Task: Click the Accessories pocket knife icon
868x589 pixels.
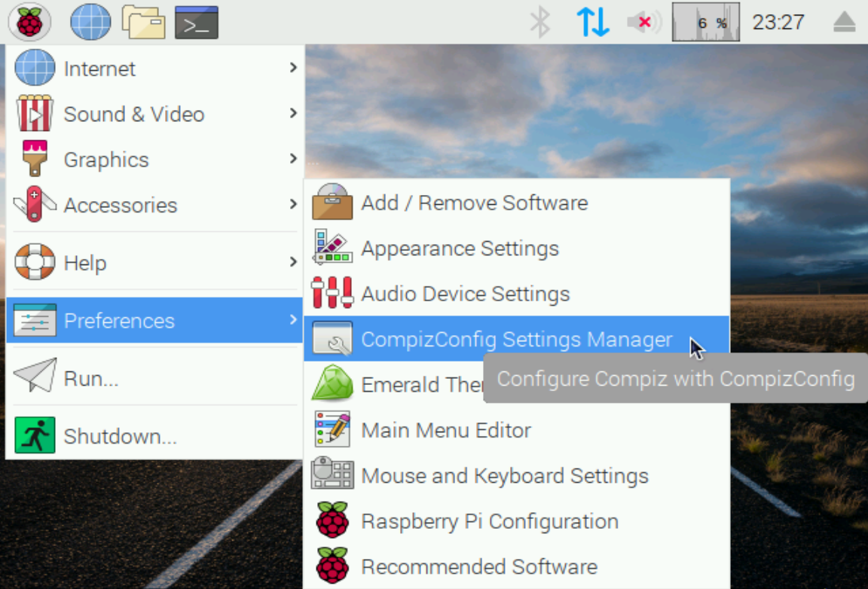Action: (x=35, y=203)
